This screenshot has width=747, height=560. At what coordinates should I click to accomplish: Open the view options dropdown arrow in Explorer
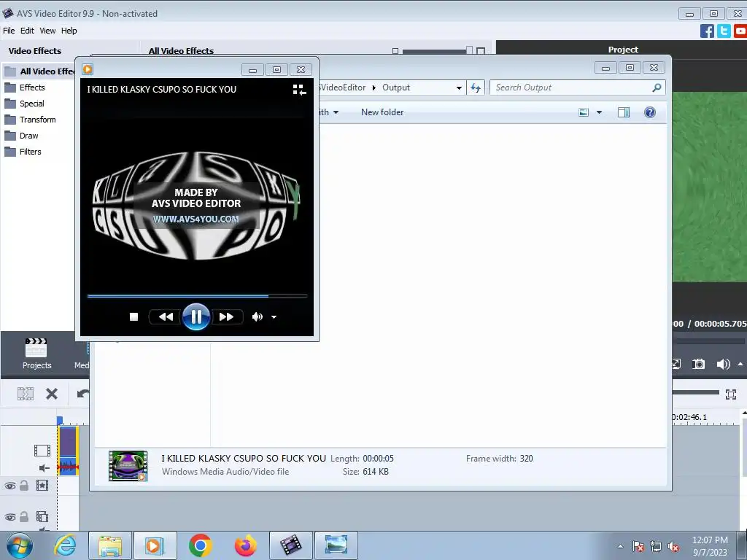point(600,112)
